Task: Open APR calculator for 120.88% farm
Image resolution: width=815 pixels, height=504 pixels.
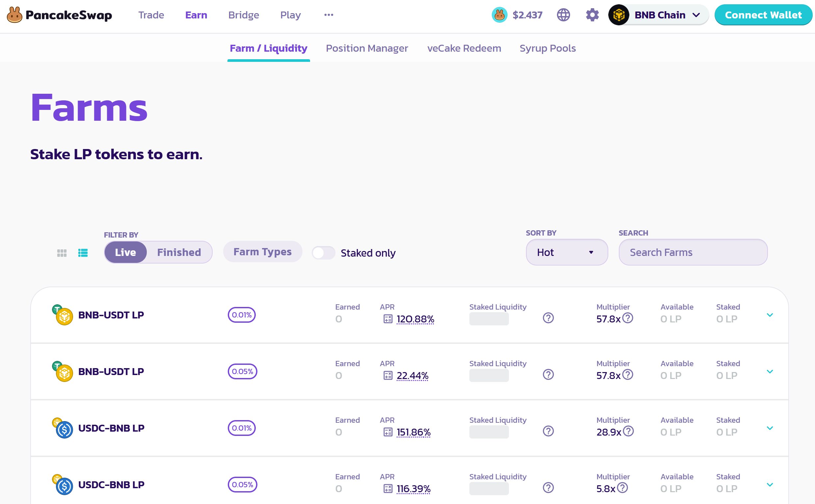Action: pos(388,319)
